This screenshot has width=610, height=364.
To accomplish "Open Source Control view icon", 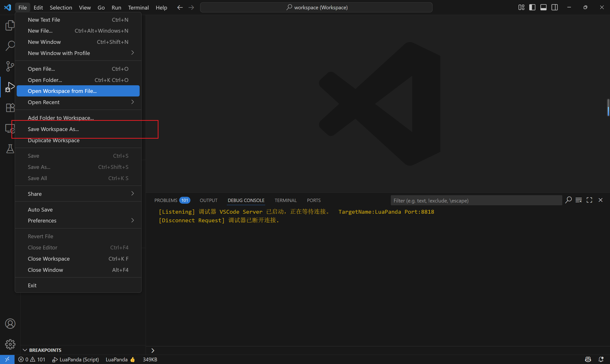I will pos(10,66).
